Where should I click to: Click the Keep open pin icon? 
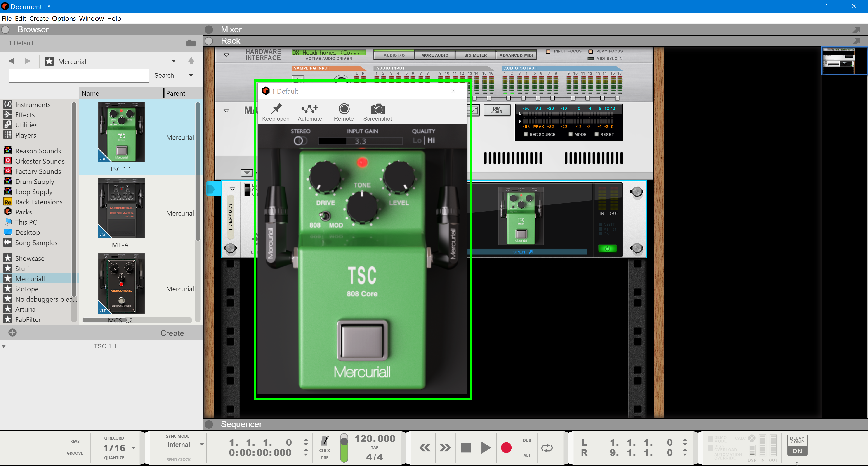pos(276,109)
